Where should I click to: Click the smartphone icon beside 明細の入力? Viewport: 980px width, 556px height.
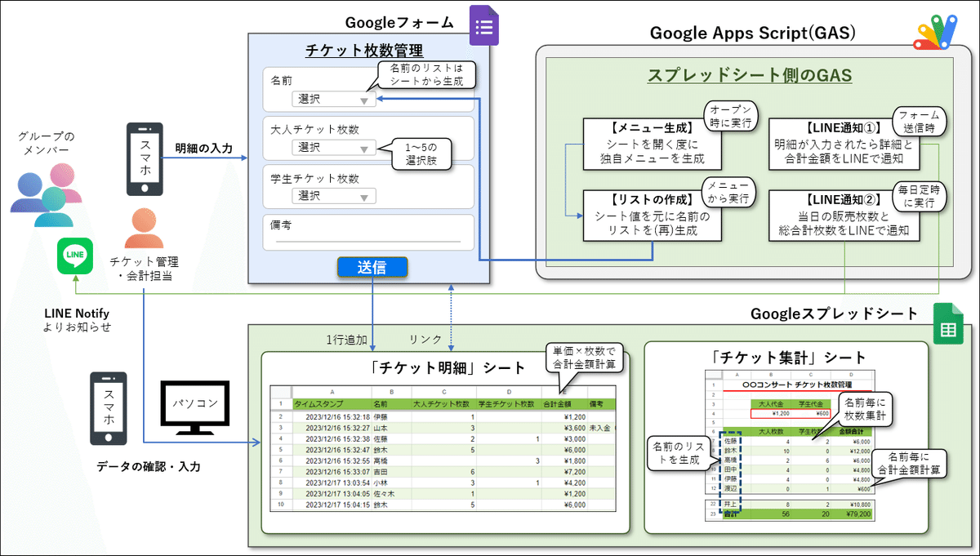coord(145,160)
